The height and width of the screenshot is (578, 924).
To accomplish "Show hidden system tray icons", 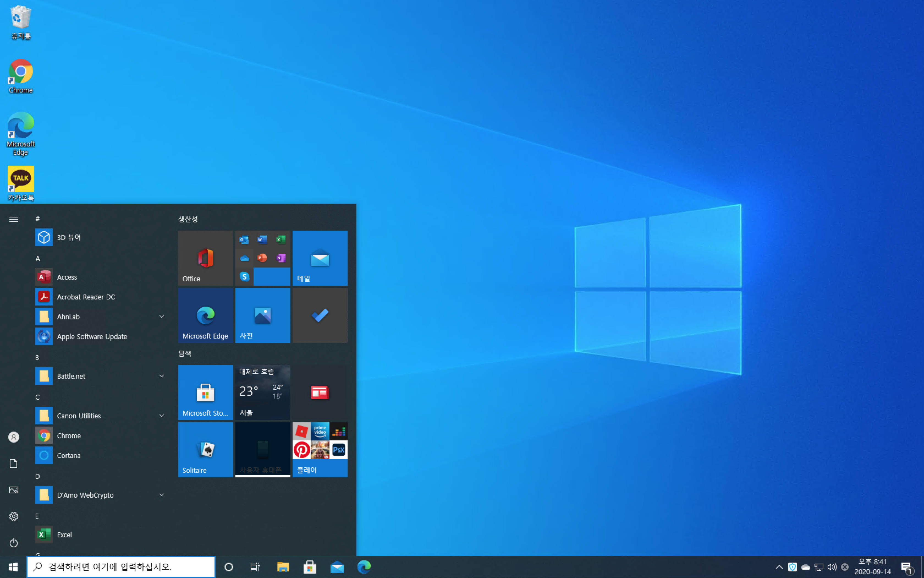I will (779, 567).
